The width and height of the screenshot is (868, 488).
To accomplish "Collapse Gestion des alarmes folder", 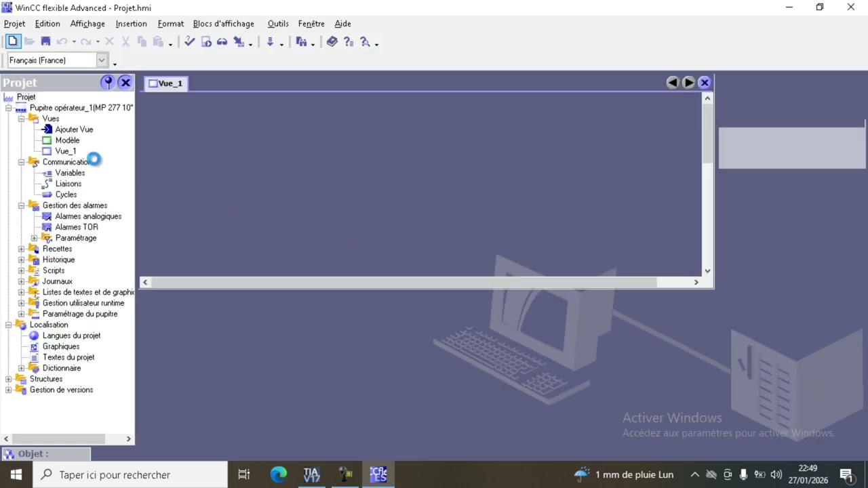I will (x=21, y=205).
